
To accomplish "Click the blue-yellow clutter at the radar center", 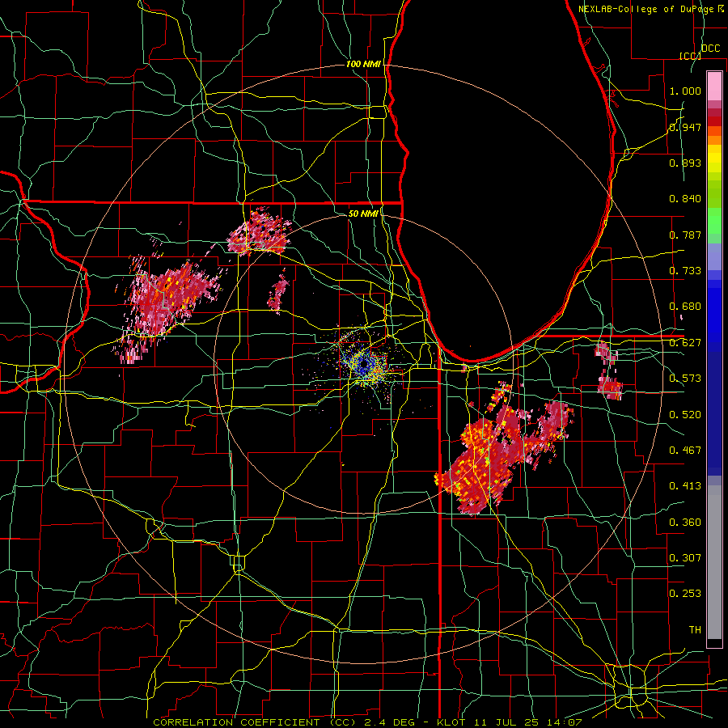I will [x=363, y=363].
